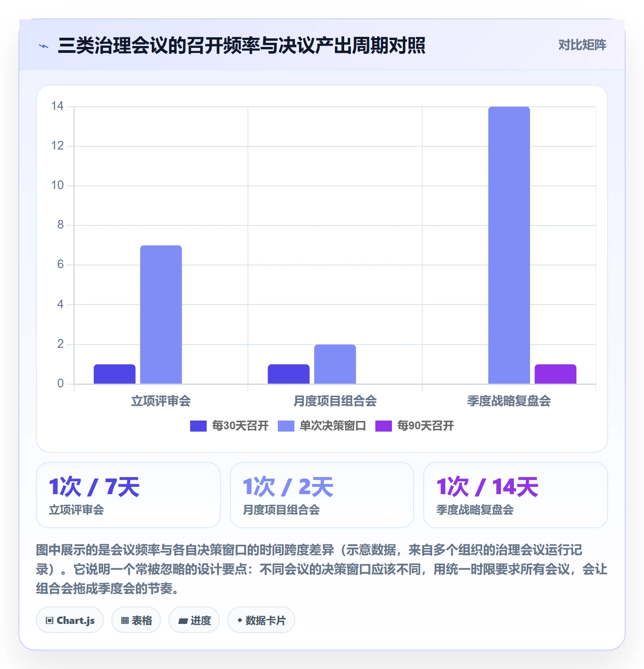This screenshot has width=644, height=669.
Task: Click the square icon in the Chart.js chip
Action: pyautogui.click(x=50, y=621)
